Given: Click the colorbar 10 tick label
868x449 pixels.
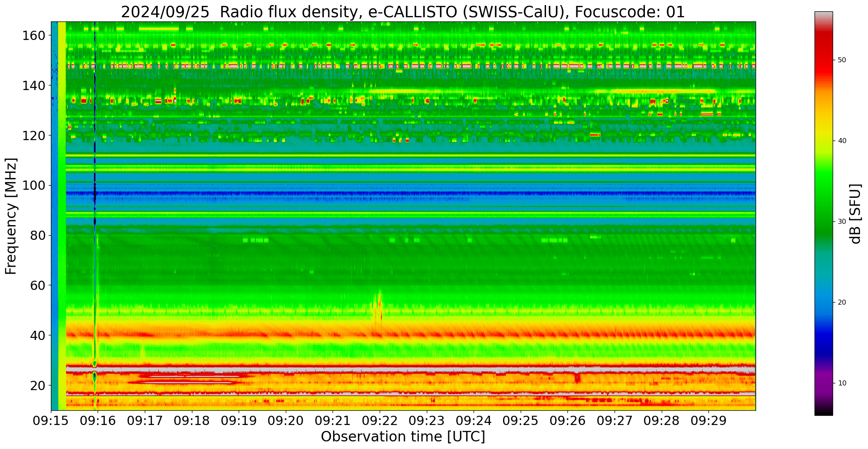Looking at the screenshot, I should click(x=842, y=383).
